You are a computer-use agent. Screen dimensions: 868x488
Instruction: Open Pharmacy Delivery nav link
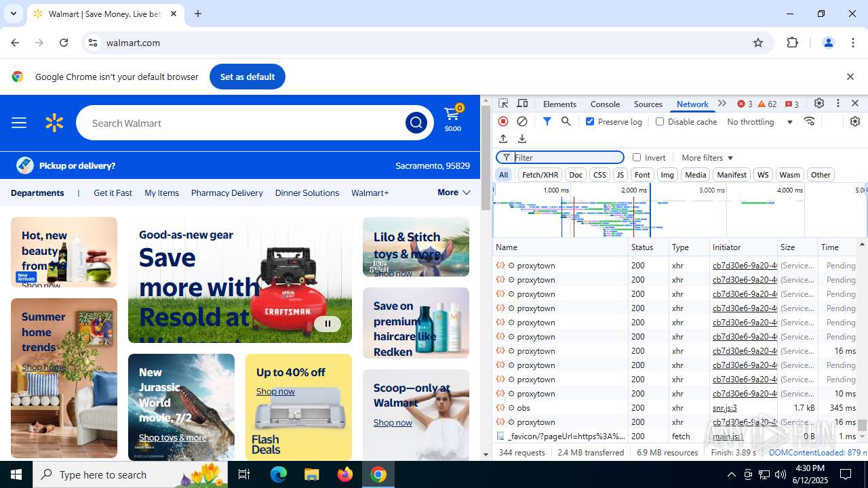click(x=227, y=192)
